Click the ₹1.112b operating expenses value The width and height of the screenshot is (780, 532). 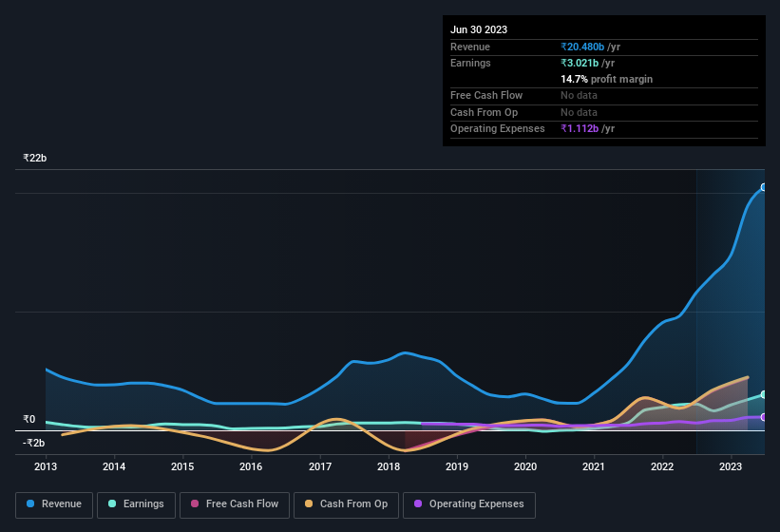tap(580, 129)
